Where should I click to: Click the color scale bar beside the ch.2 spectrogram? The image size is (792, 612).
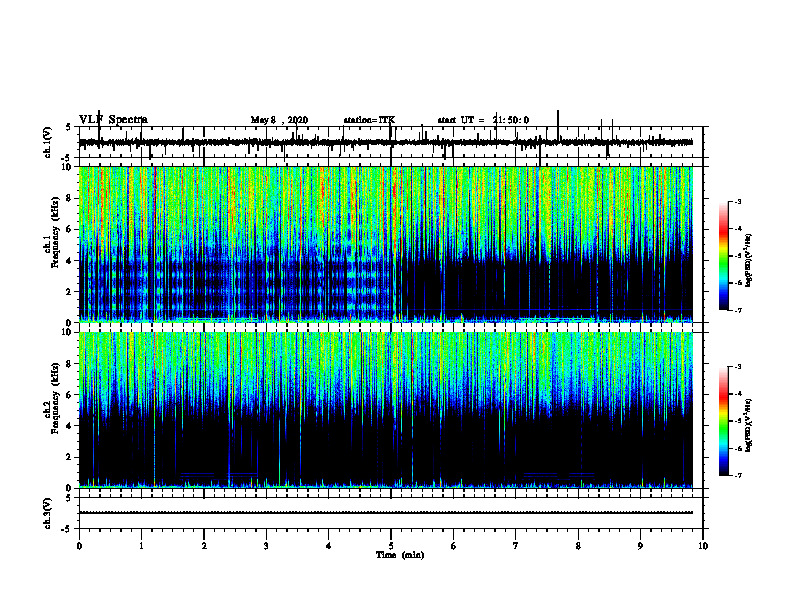[x=724, y=421]
